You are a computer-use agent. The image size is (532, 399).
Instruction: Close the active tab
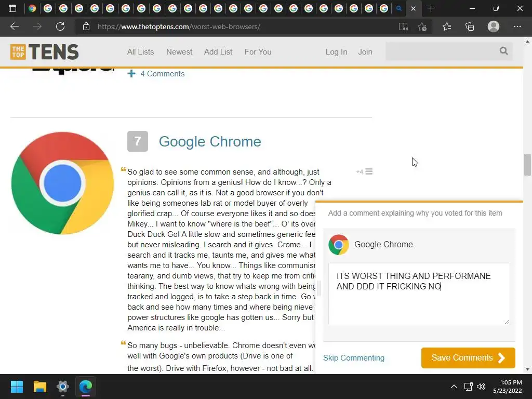pos(413,8)
